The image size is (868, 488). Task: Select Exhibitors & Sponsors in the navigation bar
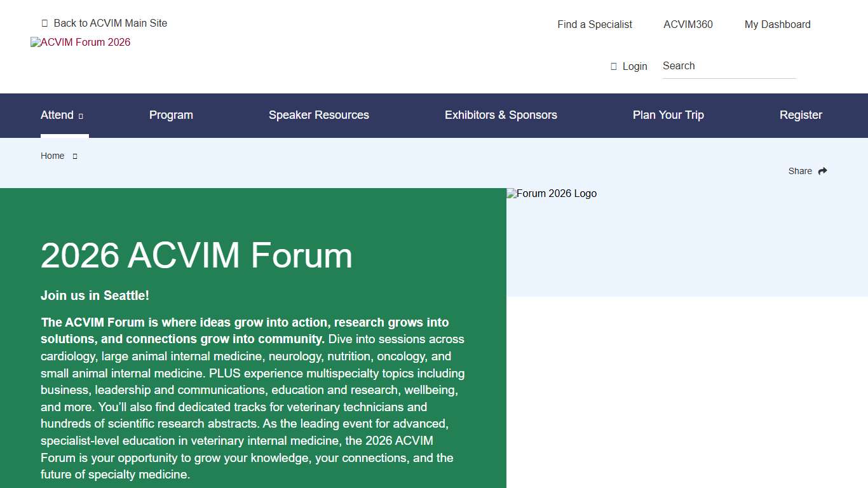point(501,115)
